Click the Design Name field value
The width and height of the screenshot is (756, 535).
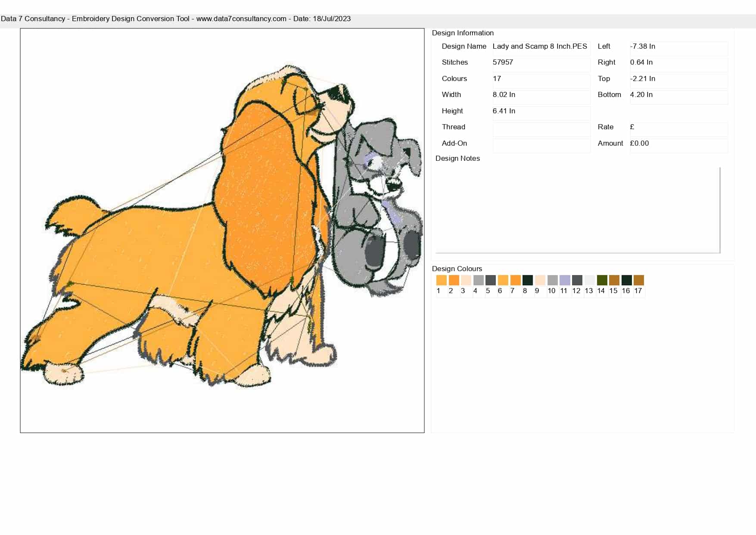point(541,48)
